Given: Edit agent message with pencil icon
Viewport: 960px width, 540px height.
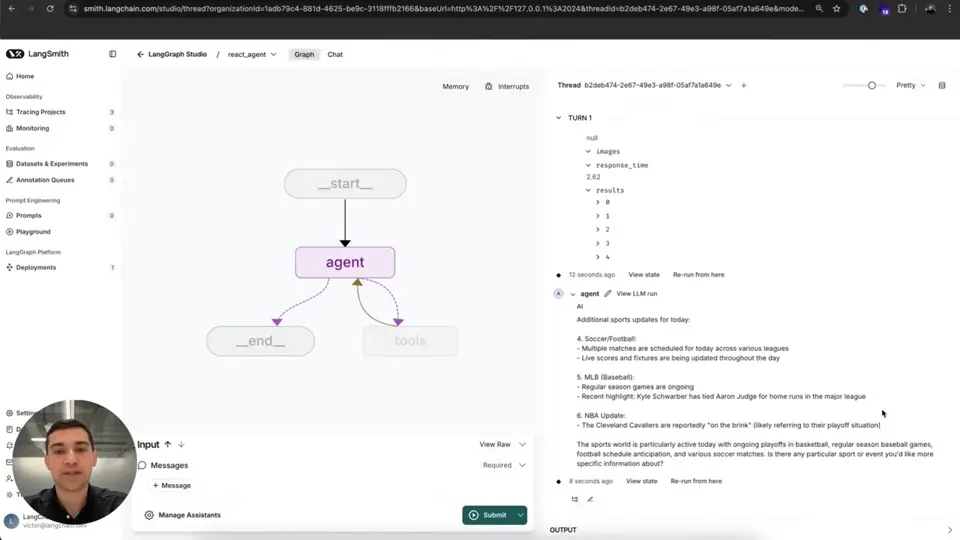Looking at the screenshot, I should pyautogui.click(x=607, y=294).
